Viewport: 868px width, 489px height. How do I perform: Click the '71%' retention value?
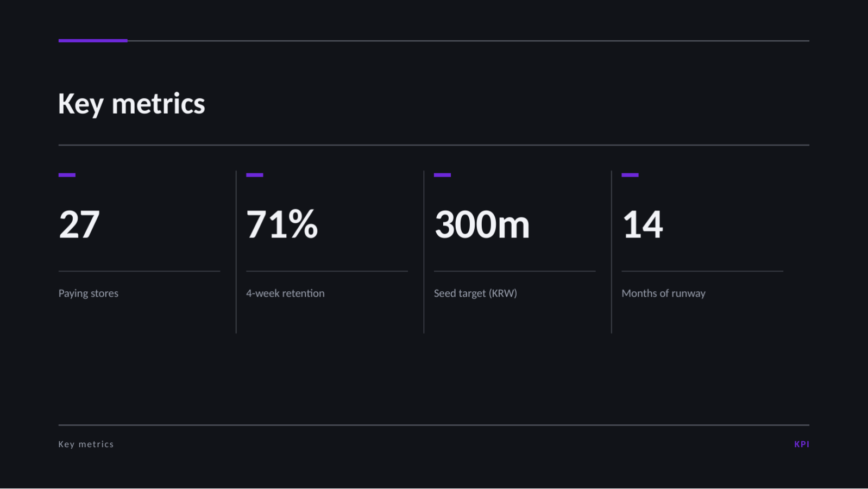point(282,224)
